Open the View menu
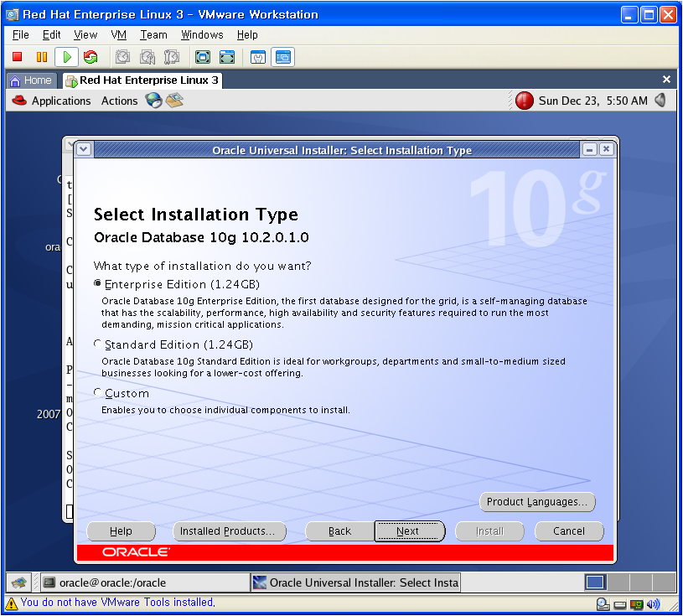This screenshot has width=683, height=616. pyautogui.click(x=85, y=35)
